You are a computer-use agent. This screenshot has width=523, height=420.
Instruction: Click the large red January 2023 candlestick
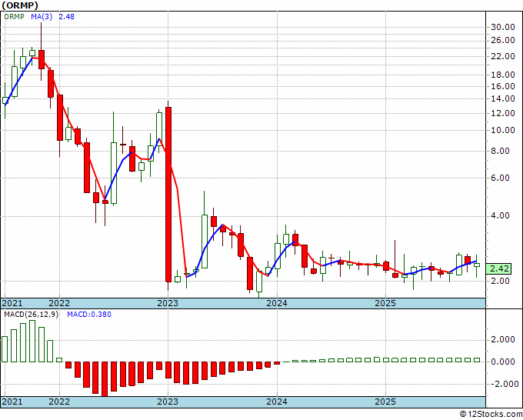click(x=168, y=195)
